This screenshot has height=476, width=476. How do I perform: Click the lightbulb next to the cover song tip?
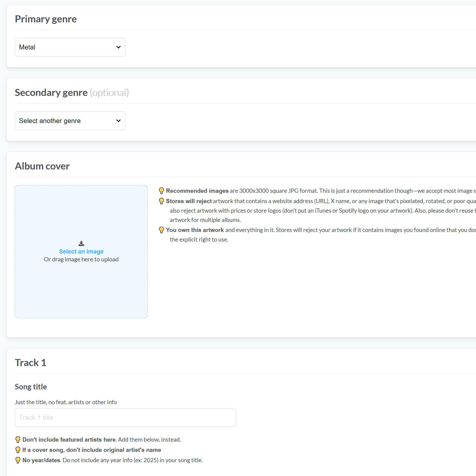click(x=18, y=450)
